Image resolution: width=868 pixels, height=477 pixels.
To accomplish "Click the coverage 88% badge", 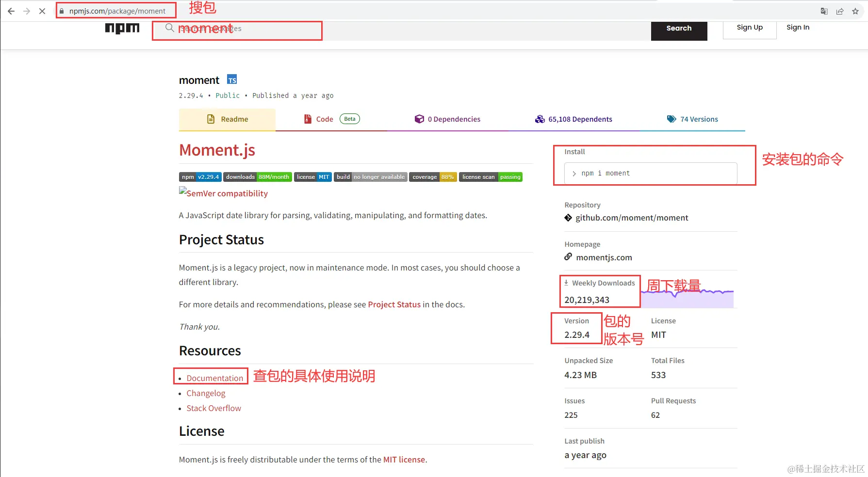I will (x=433, y=177).
